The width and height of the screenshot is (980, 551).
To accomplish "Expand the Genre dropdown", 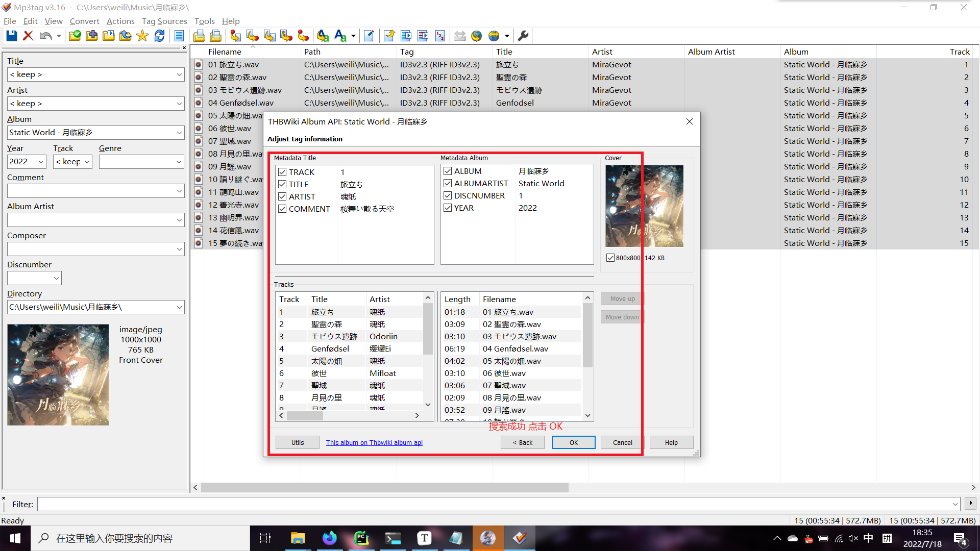I will [179, 162].
